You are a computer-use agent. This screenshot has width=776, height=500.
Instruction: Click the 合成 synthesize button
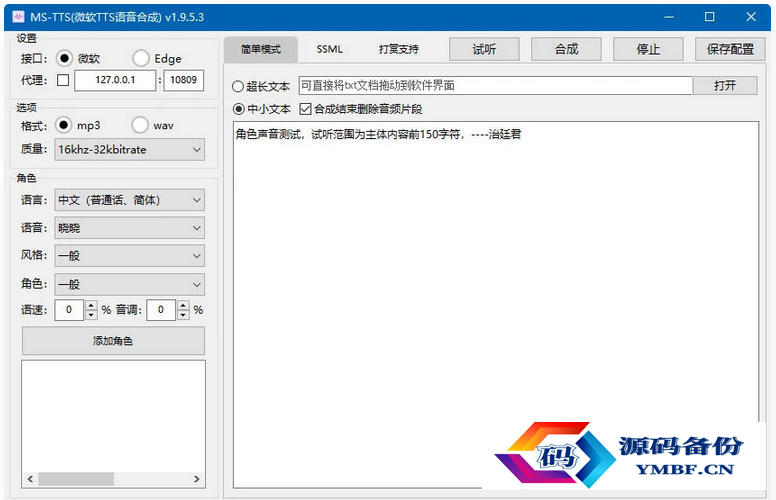click(566, 49)
